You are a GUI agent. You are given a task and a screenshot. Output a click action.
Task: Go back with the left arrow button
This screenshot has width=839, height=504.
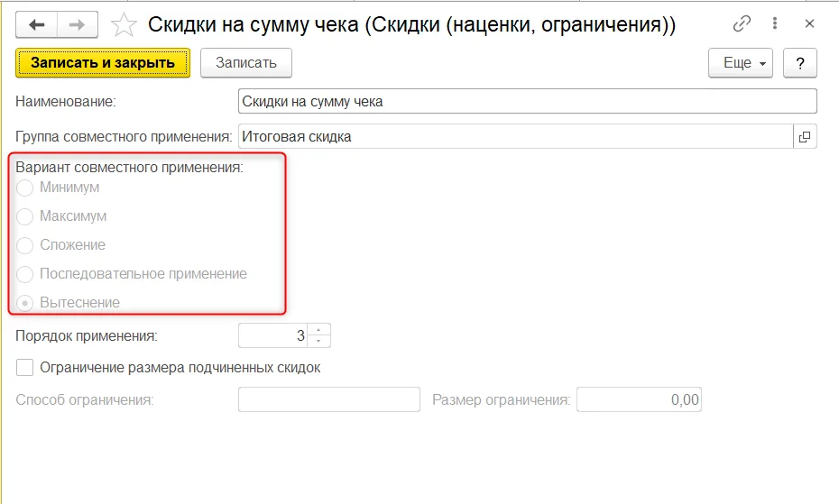tap(36, 24)
